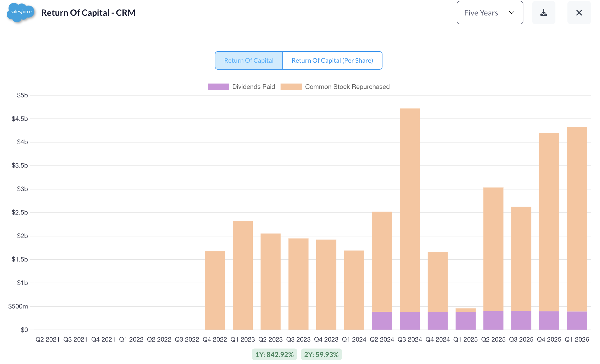Switch to Return Of Capital (Per Share) tab

pyautogui.click(x=332, y=61)
